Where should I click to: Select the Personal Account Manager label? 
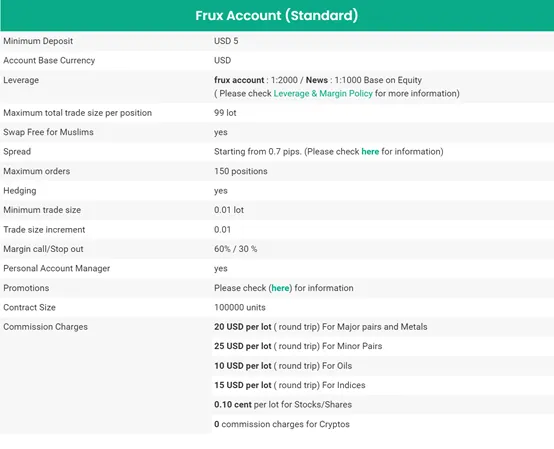click(x=57, y=268)
